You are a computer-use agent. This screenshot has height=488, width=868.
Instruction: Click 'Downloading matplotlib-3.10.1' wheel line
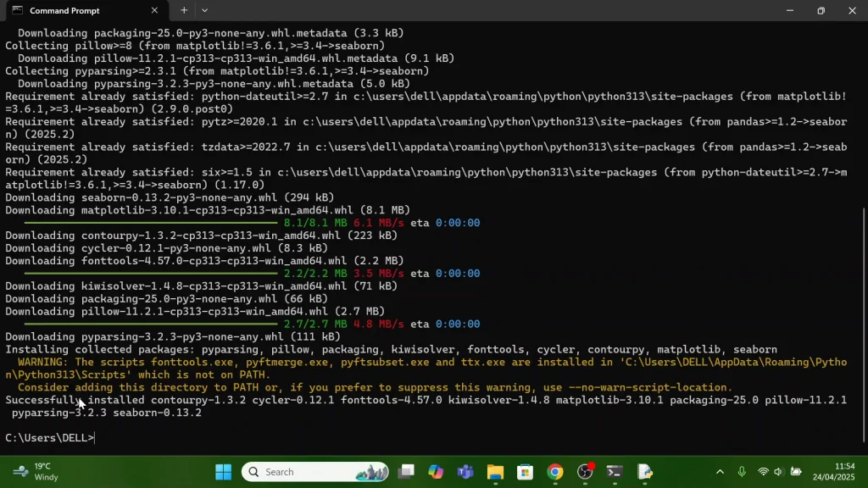click(x=208, y=210)
